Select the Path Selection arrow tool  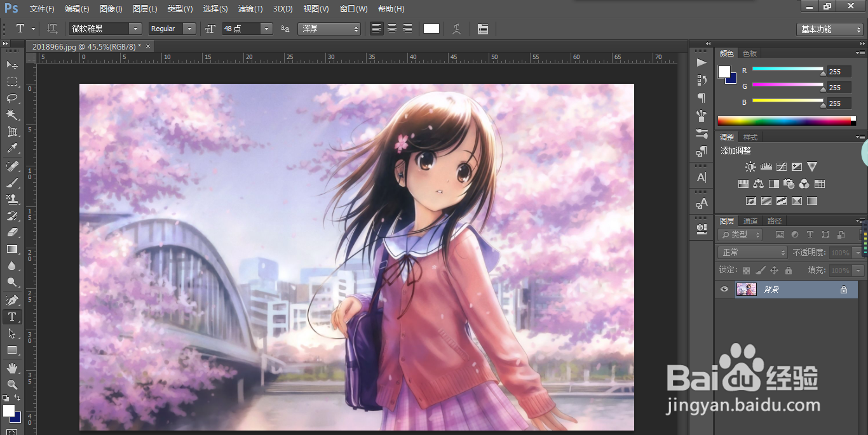(12, 333)
